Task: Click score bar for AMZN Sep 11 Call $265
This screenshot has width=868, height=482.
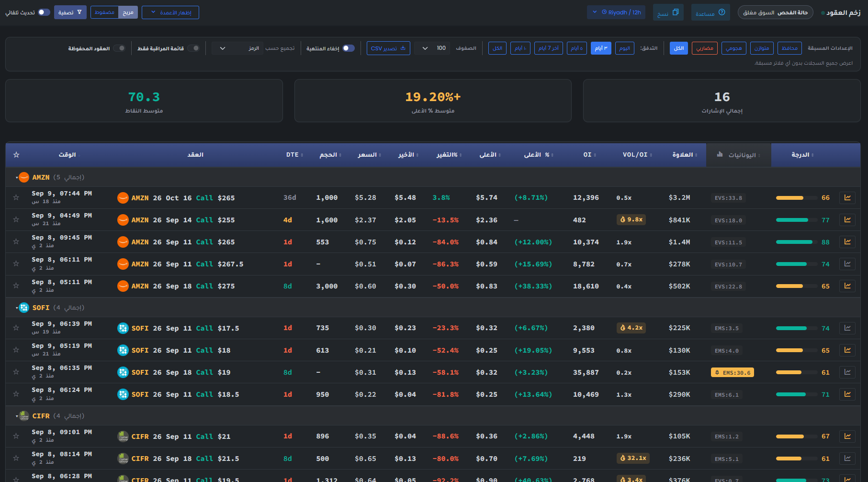Action: pos(797,242)
